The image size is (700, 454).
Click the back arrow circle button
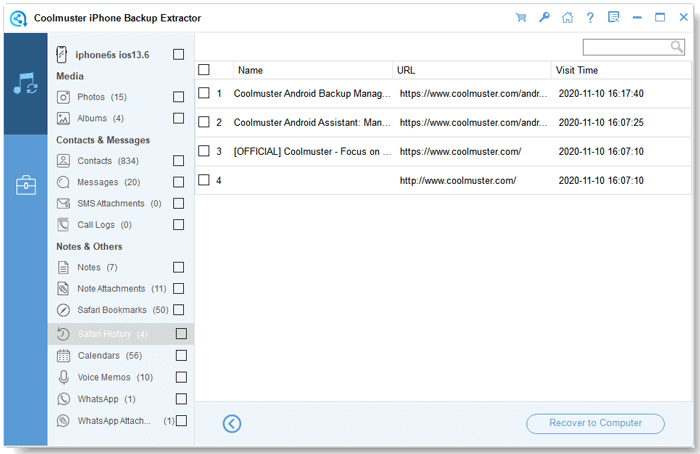[x=232, y=424]
